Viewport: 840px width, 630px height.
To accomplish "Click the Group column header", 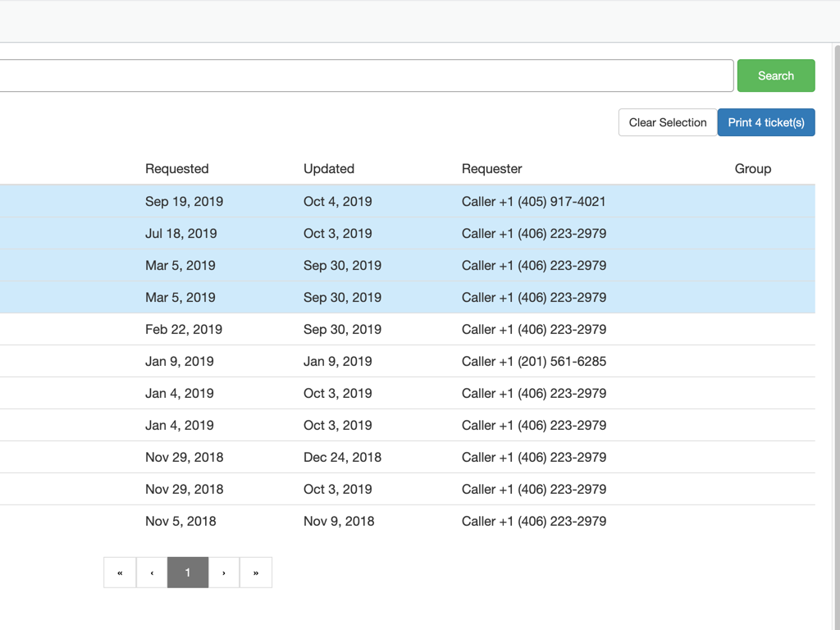I will click(752, 169).
